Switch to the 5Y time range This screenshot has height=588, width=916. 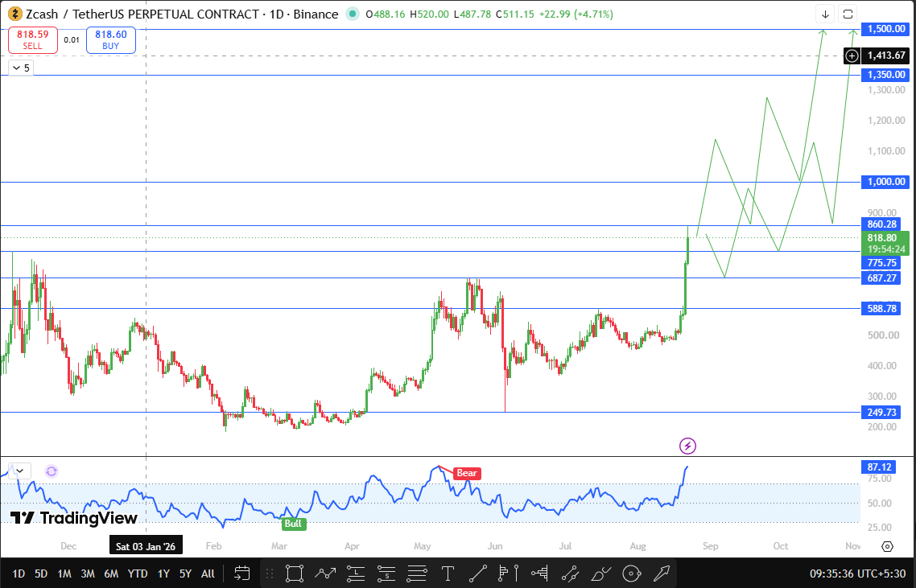(x=185, y=574)
